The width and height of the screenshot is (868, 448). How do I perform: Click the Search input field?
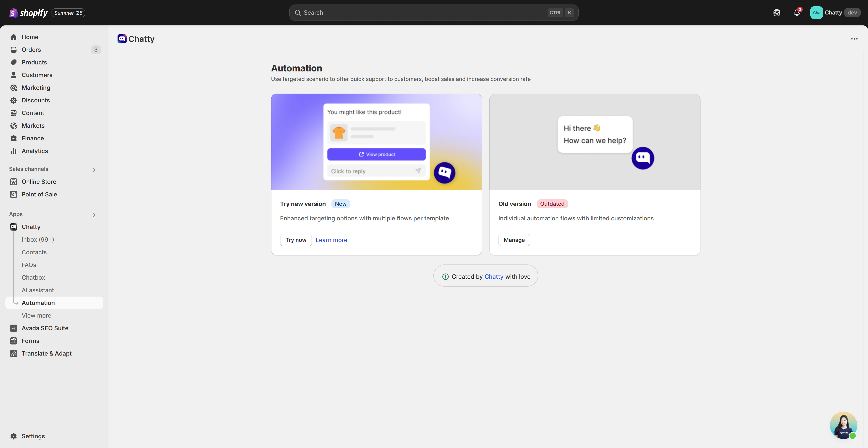pos(434,12)
